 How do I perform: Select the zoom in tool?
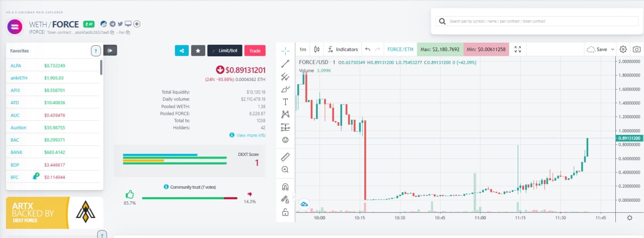tap(285, 170)
